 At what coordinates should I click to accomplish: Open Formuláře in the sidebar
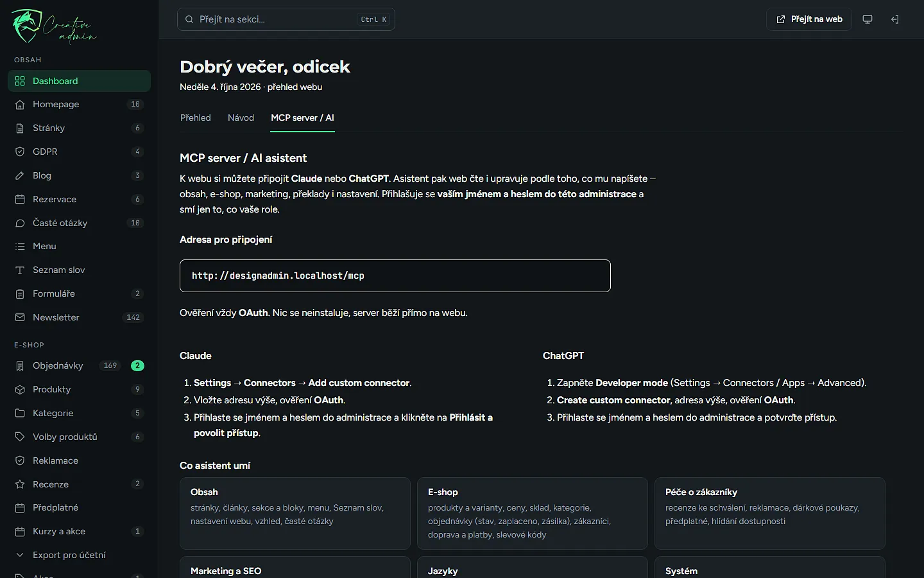pos(79,293)
